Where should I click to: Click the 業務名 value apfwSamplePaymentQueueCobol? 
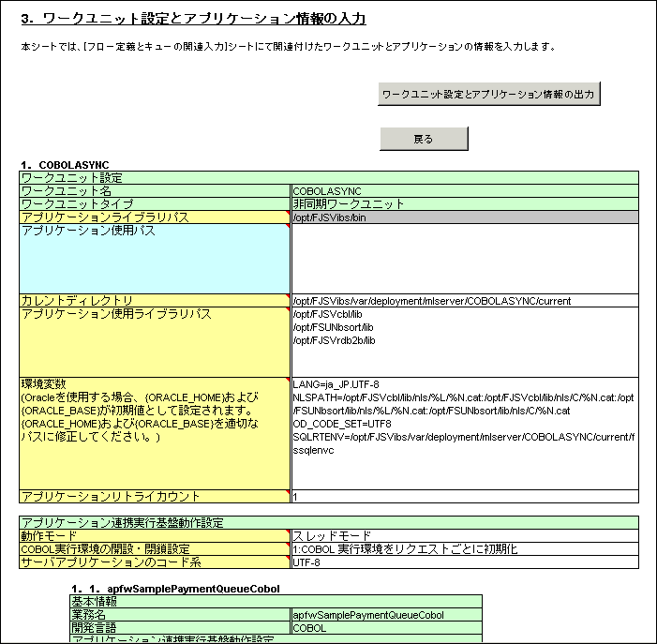pos(387,615)
